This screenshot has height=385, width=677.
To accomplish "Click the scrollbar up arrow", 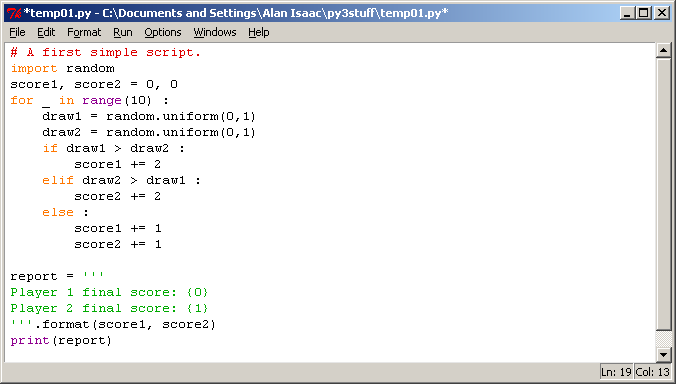I will pos(663,50).
